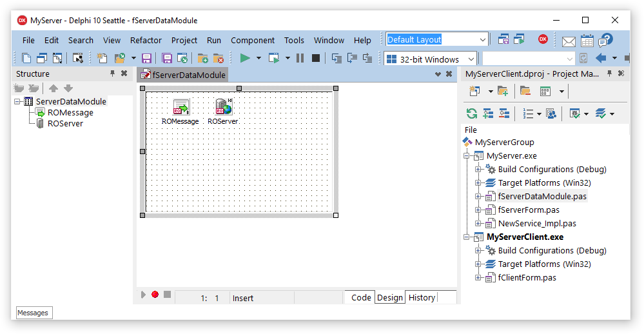Select Target Platforms (Win32) under MyServerClient.exe
The image size is (644, 334).
click(544, 264)
